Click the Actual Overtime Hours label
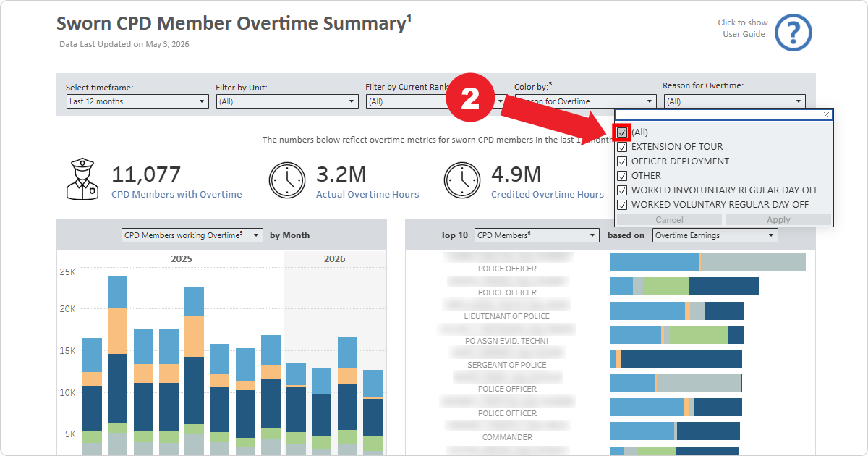The height and width of the screenshot is (456, 868). [367, 194]
